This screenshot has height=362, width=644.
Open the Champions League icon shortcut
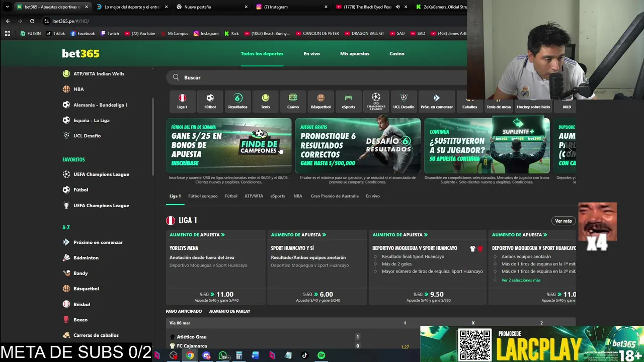pyautogui.click(x=376, y=101)
